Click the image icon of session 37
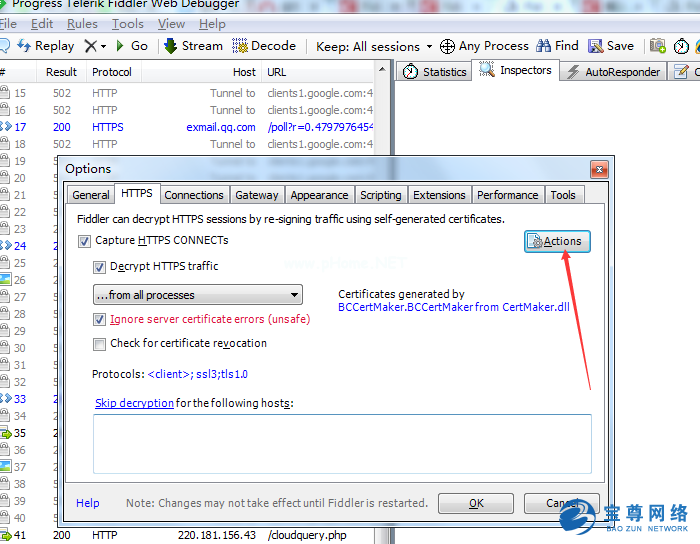This screenshot has height=544, width=700. point(5,466)
